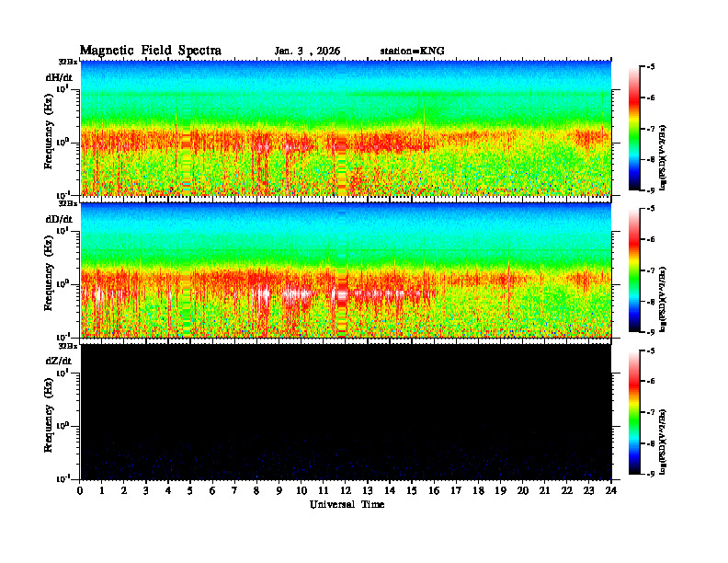Click the "-9" label on dH/dt color bar
Screen dimensions: 728x563
click(x=651, y=190)
